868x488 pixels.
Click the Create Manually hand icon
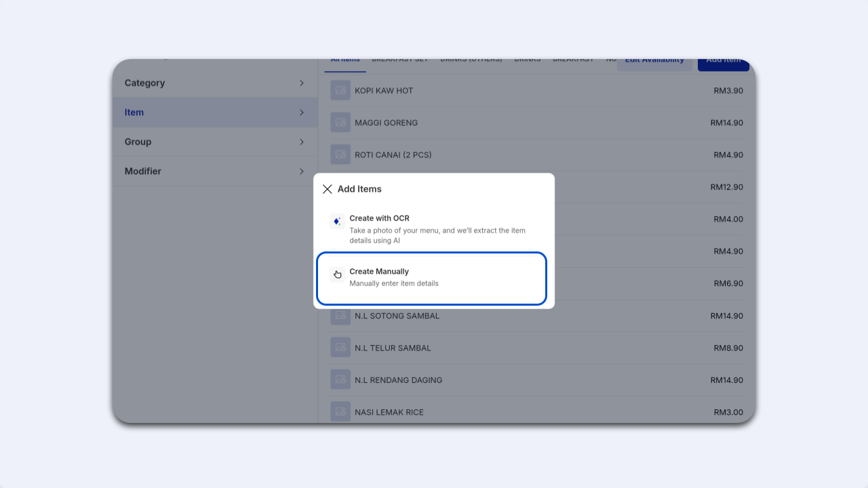337,274
